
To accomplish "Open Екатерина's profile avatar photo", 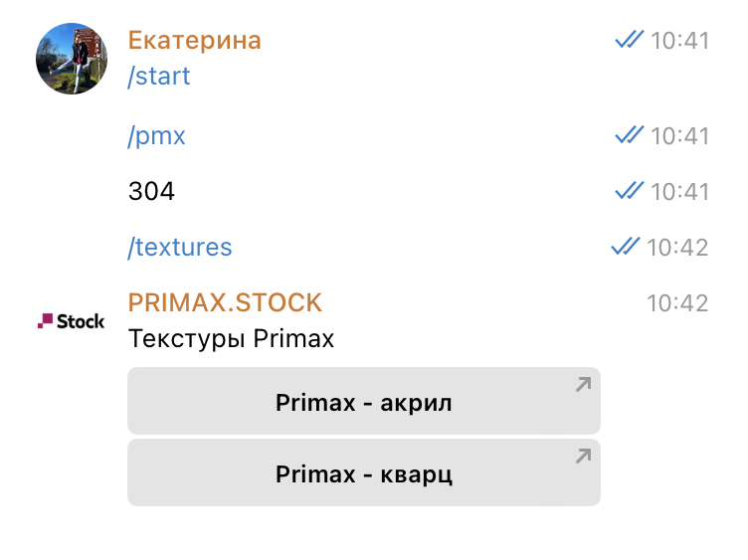I will (72, 59).
